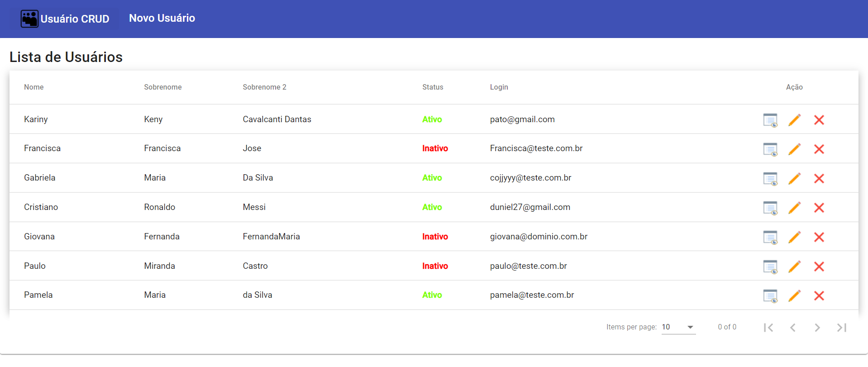Click the giovana@dominio.com.br login cell
The image size is (868, 367).
(539, 237)
